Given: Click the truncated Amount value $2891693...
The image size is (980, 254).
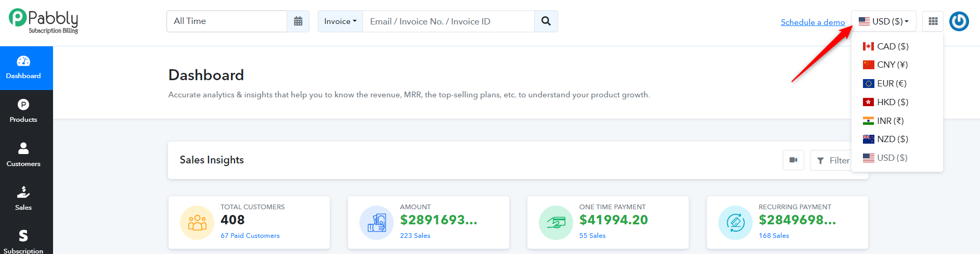Looking at the screenshot, I should (x=439, y=220).
